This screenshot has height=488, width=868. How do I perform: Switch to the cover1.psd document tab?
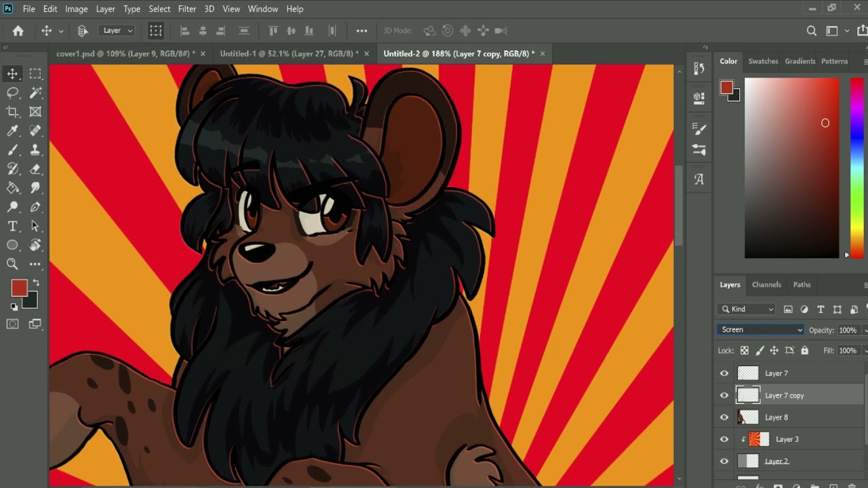(125, 54)
